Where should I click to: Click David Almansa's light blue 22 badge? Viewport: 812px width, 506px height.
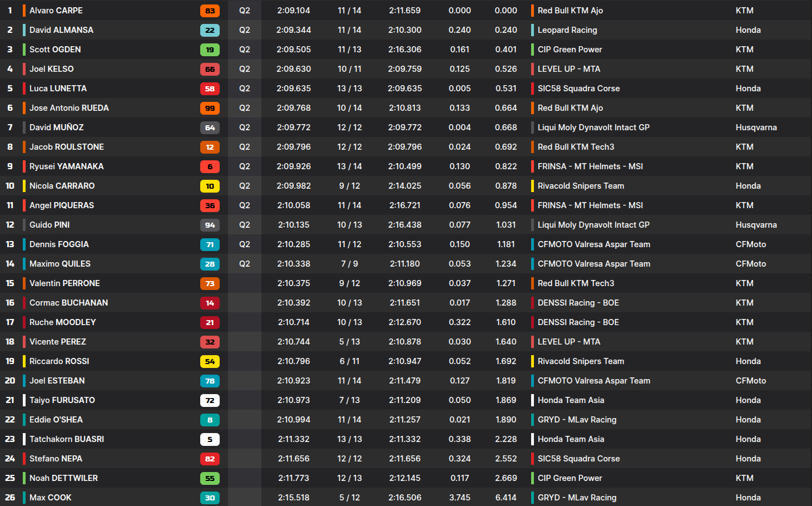210,30
